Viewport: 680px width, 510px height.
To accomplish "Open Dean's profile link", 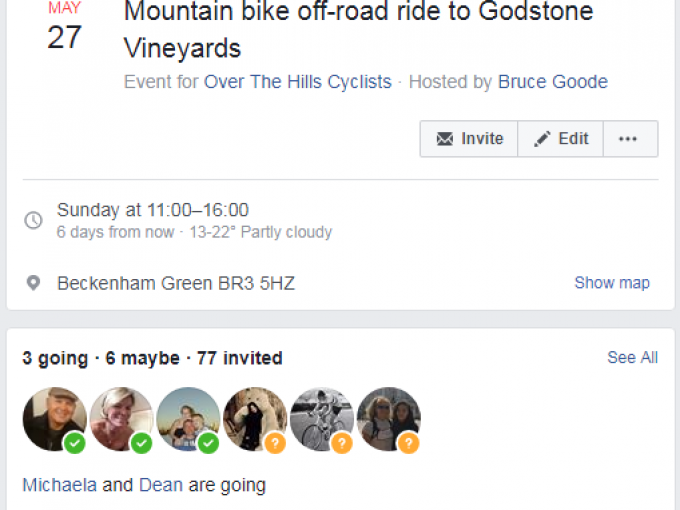I will pos(160,485).
